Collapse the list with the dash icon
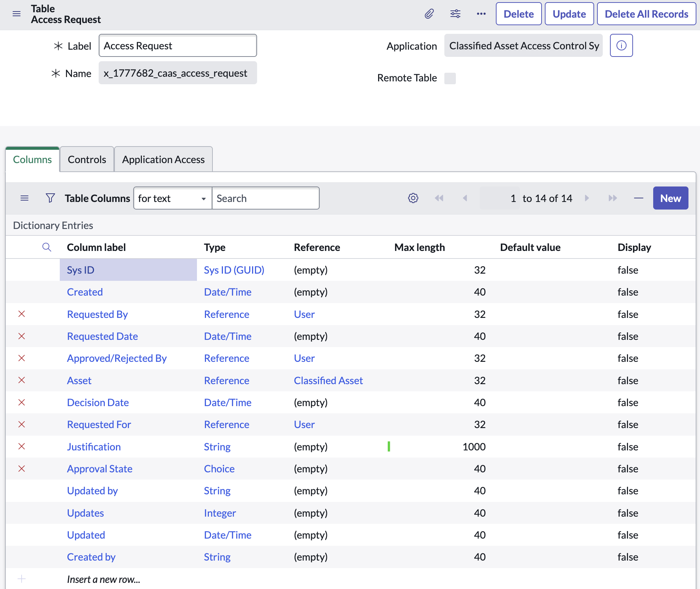 point(638,198)
